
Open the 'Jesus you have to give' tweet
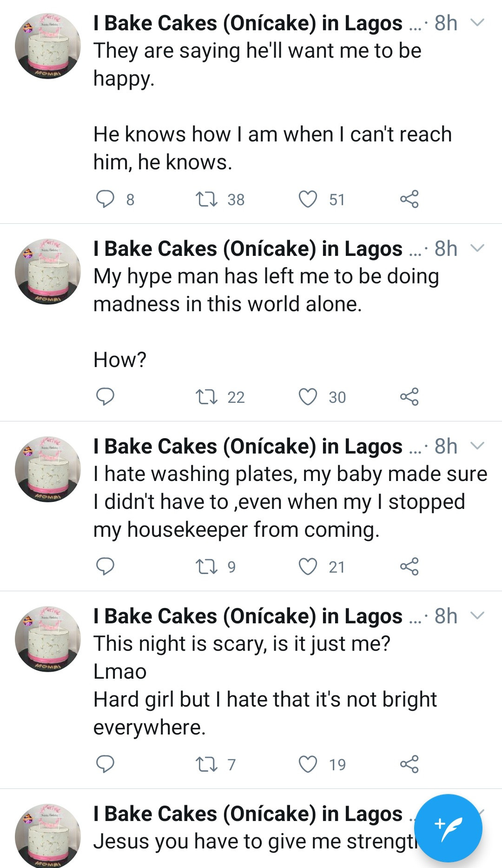click(x=251, y=841)
